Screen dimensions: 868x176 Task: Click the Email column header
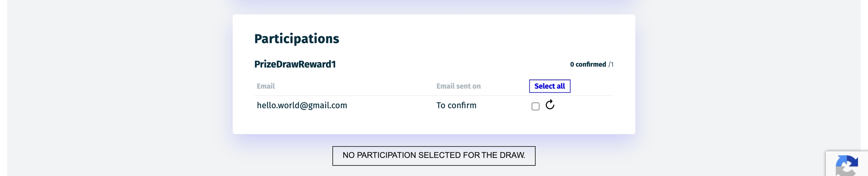[x=266, y=86]
